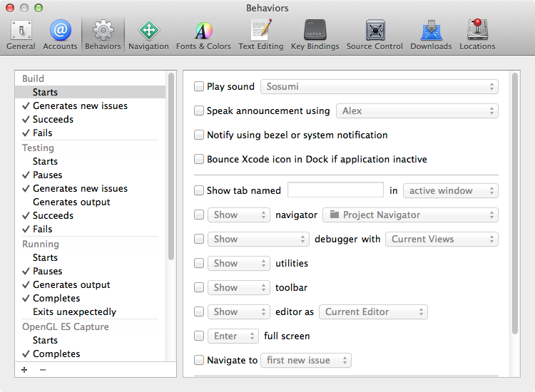Check Notify using bezel or system notification
Screen dimensions: 535x392
[200, 135]
